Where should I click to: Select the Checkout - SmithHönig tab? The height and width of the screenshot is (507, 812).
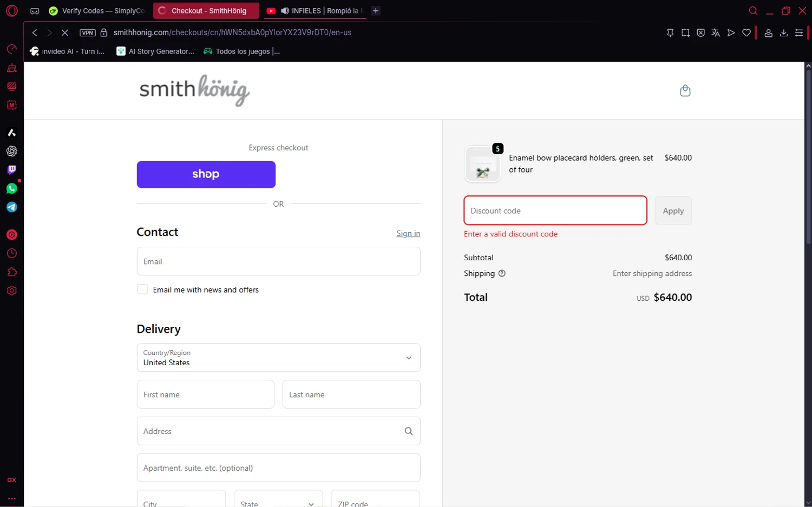coord(206,11)
